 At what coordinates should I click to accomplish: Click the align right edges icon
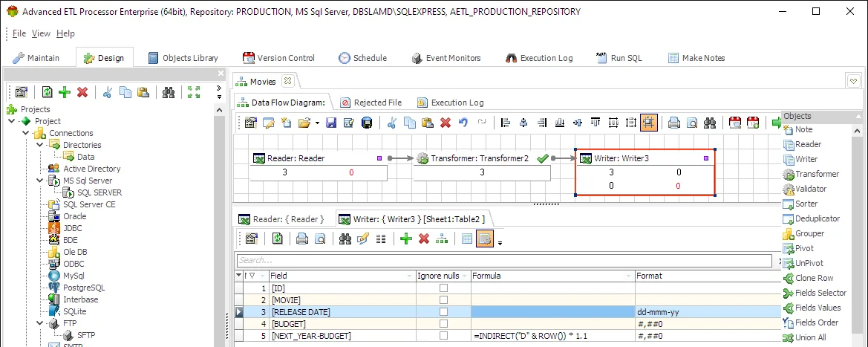pos(542,123)
